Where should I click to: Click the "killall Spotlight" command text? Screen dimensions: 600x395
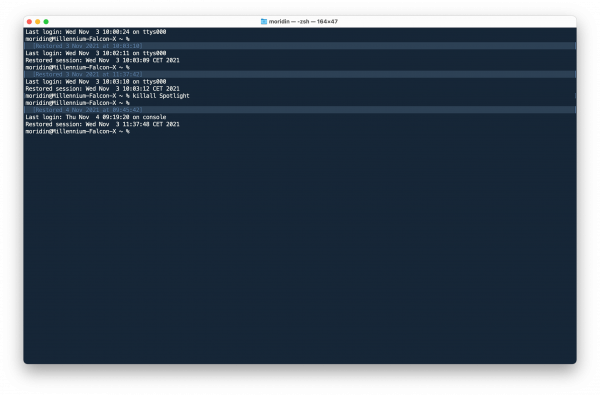(161, 96)
